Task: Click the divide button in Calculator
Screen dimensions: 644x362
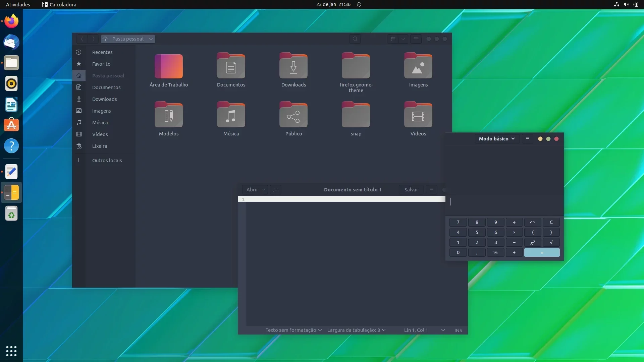Action: pos(514,222)
